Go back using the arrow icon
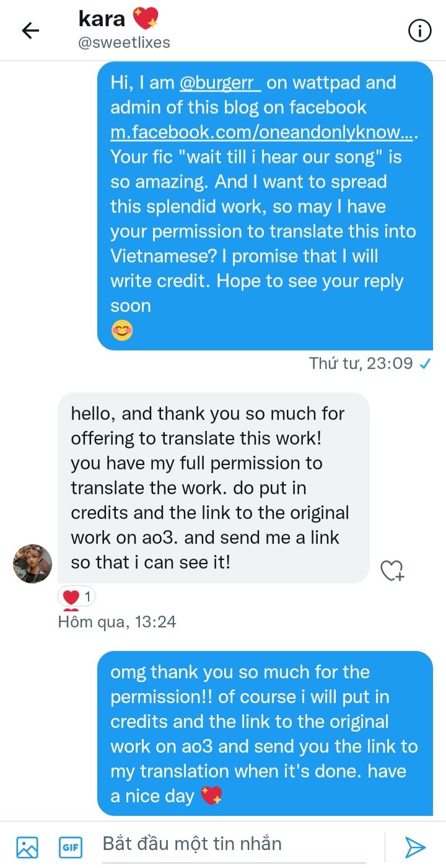 tap(30, 30)
